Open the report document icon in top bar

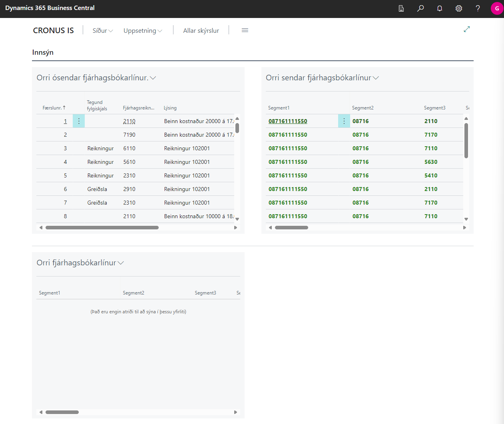[401, 8]
